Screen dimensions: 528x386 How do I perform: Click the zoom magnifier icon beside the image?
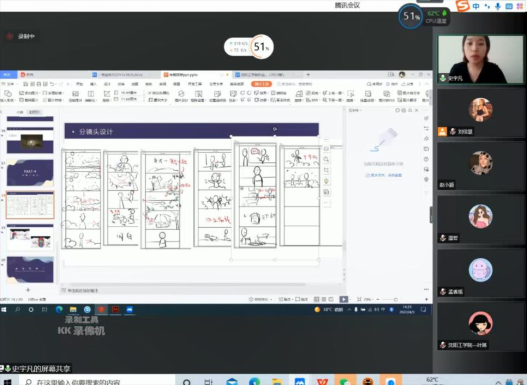click(x=326, y=159)
